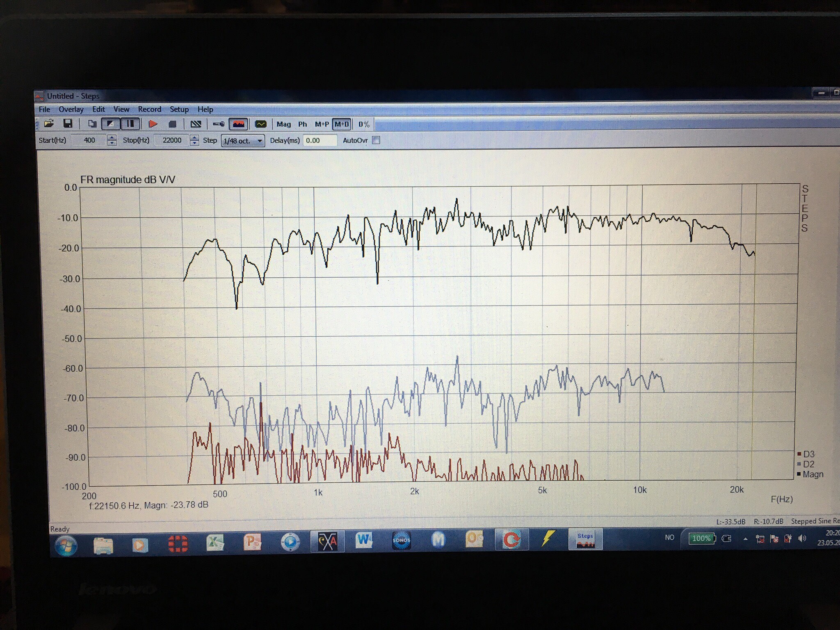Open the Record menu

(x=149, y=109)
